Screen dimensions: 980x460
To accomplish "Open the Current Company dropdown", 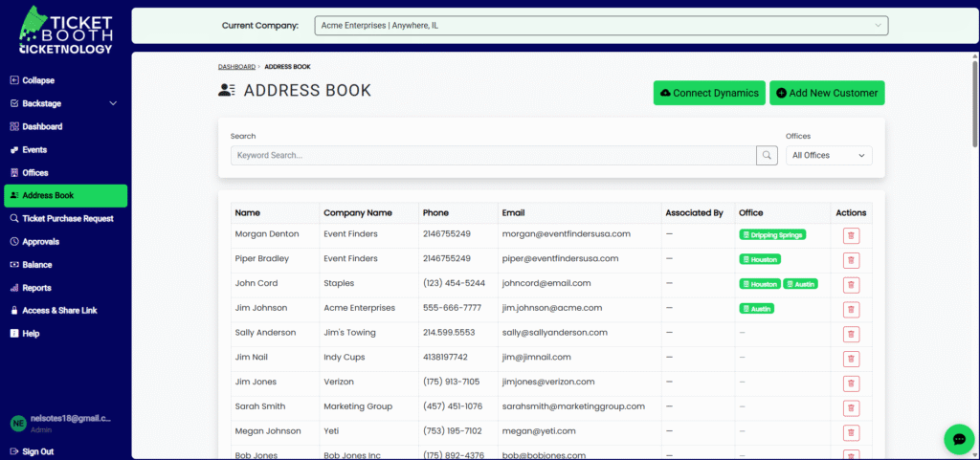I will [x=601, y=26].
